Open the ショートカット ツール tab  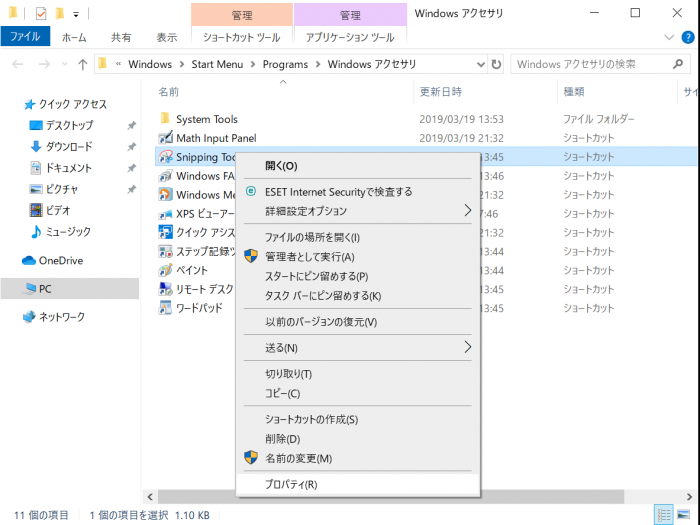pos(242,38)
